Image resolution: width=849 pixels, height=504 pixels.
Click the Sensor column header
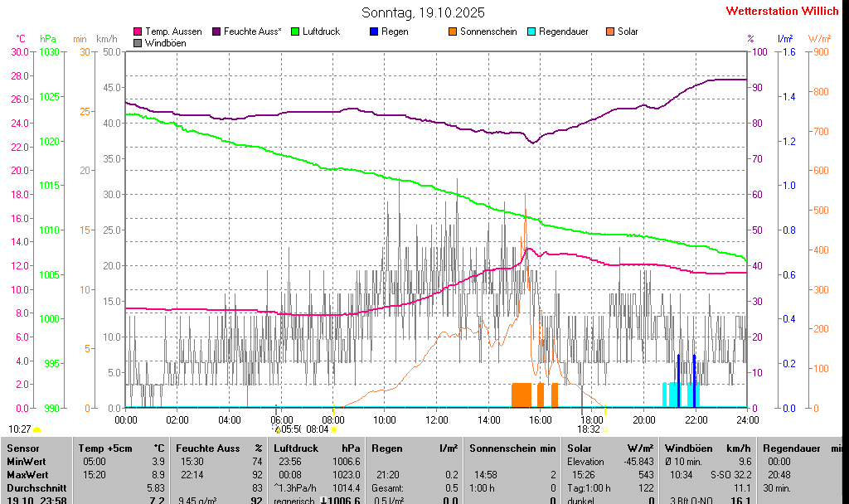point(22,448)
